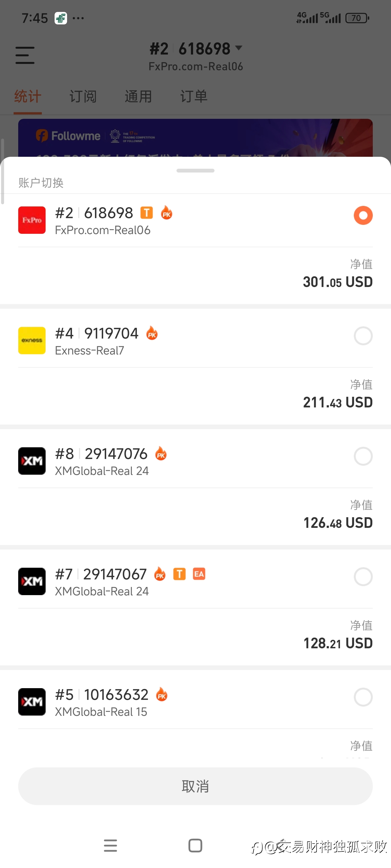The image size is (391, 868).
Task: Select radio button for account #8 29147076
Action: (363, 456)
